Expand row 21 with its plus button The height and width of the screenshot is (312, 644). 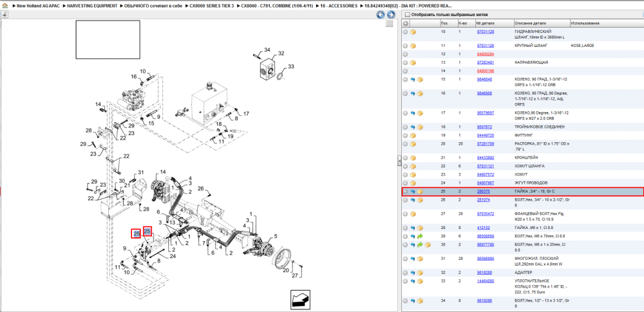405,158
